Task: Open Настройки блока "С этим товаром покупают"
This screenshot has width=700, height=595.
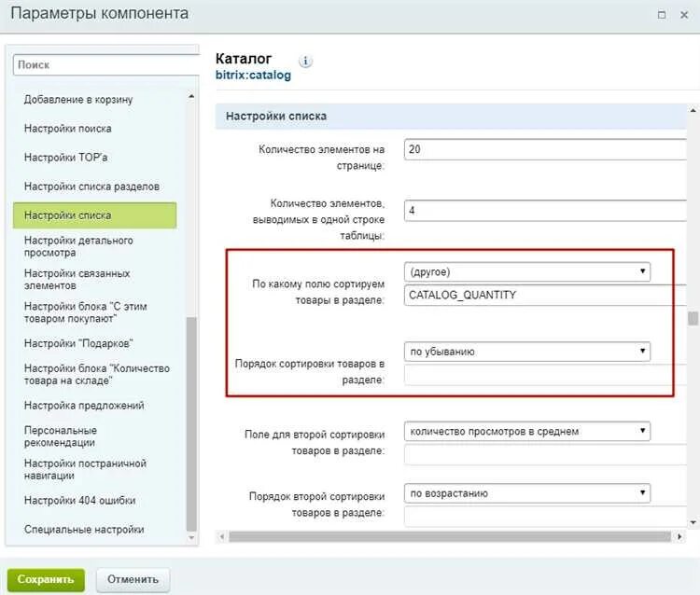Action: pyautogui.click(x=85, y=312)
